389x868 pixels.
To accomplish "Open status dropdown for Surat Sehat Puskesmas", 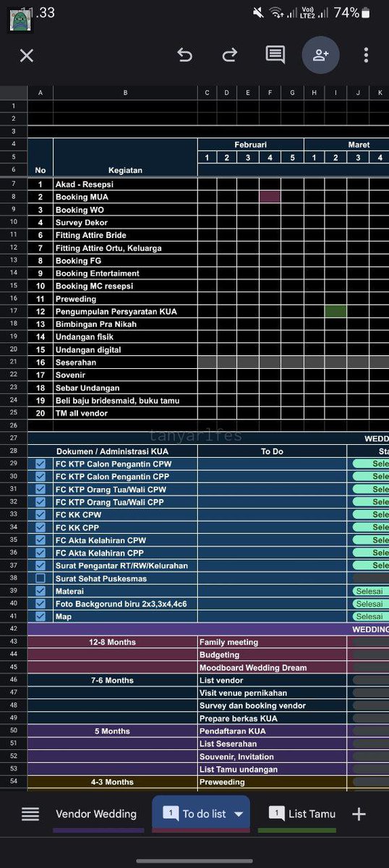I will pos(370,579).
